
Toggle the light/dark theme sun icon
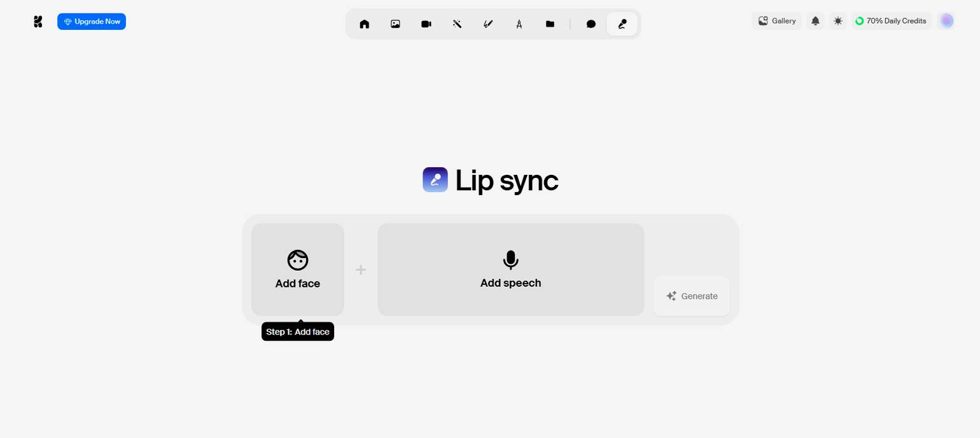pos(838,21)
